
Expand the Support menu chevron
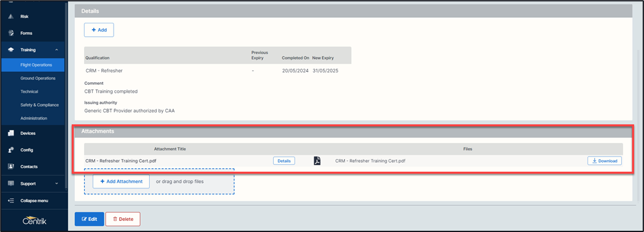[x=56, y=184]
